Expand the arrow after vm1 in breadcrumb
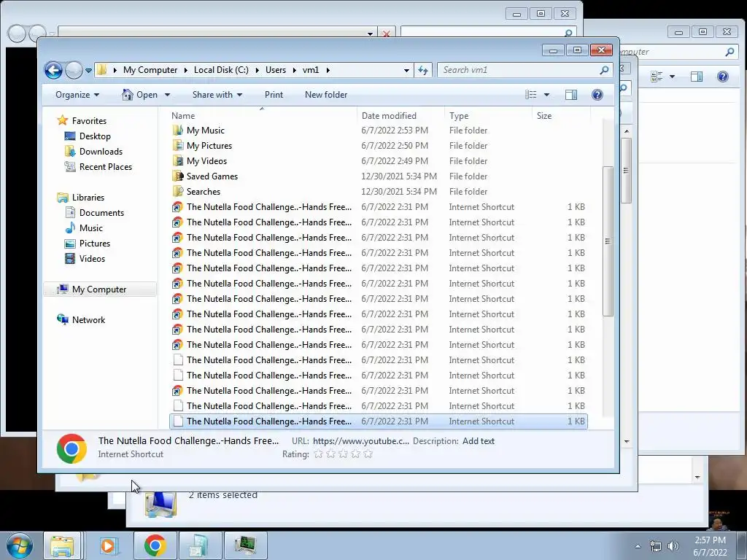Screen dimensions: 747x560 328,71
